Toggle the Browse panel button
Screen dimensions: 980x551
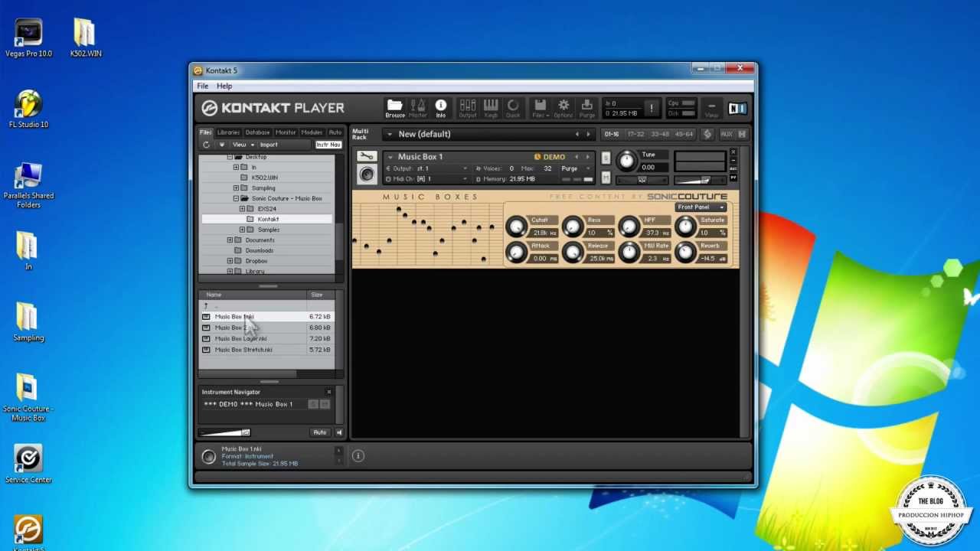[x=395, y=109]
